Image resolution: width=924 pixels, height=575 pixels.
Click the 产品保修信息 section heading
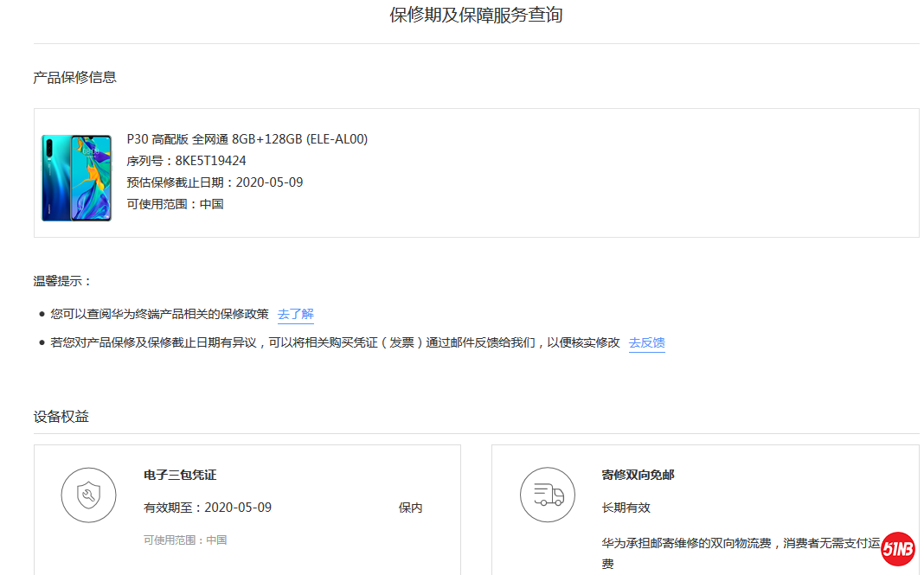[74, 77]
